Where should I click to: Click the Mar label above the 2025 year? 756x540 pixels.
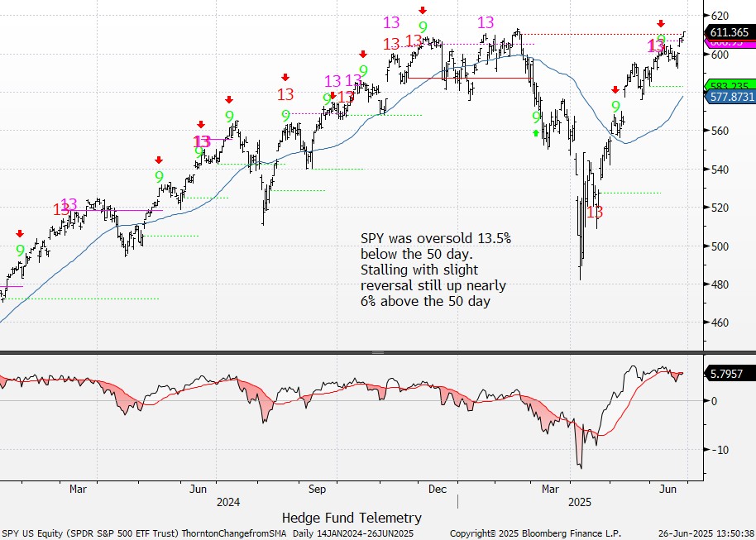click(x=550, y=490)
